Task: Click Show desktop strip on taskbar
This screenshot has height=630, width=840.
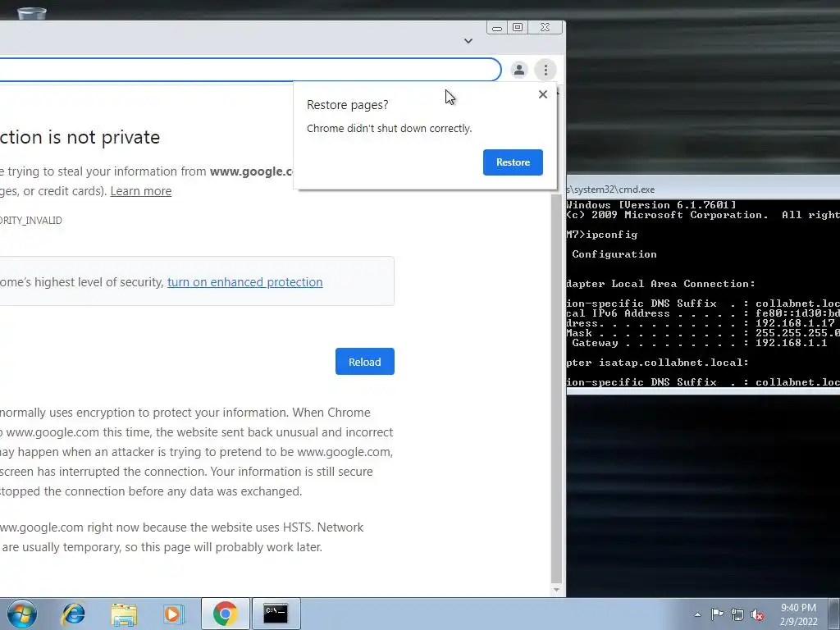Action: coord(836,614)
